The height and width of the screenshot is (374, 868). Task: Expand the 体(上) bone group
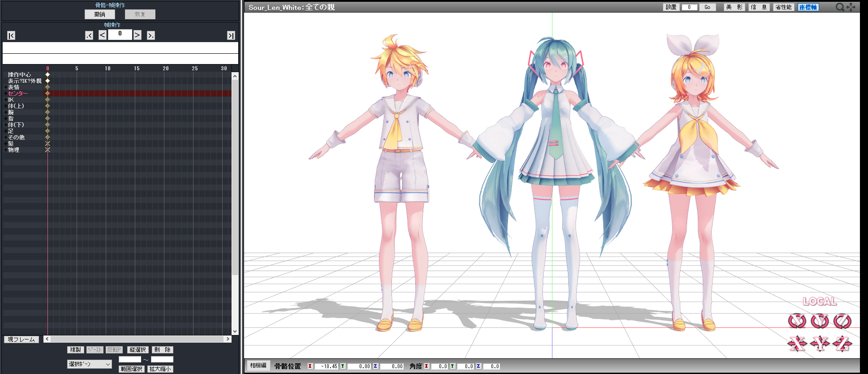pyautogui.click(x=5, y=106)
